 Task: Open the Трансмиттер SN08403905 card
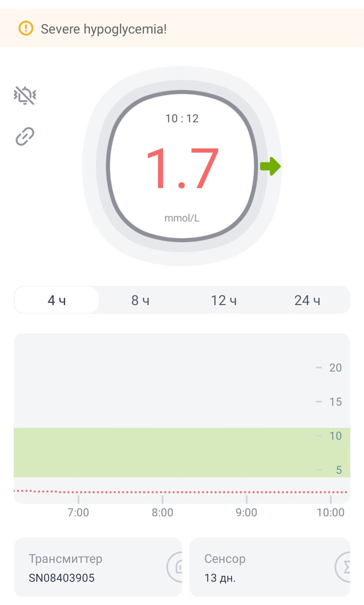pos(88,568)
